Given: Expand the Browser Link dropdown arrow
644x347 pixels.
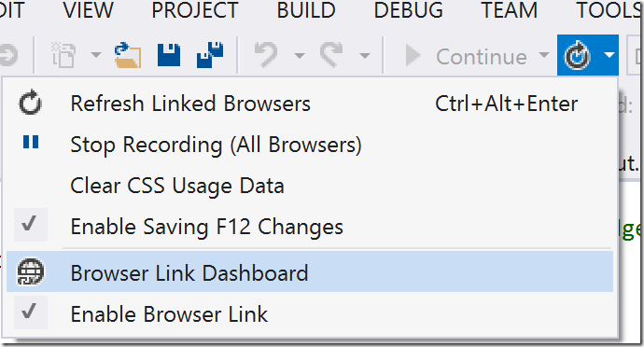Looking at the screenshot, I should (609, 55).
